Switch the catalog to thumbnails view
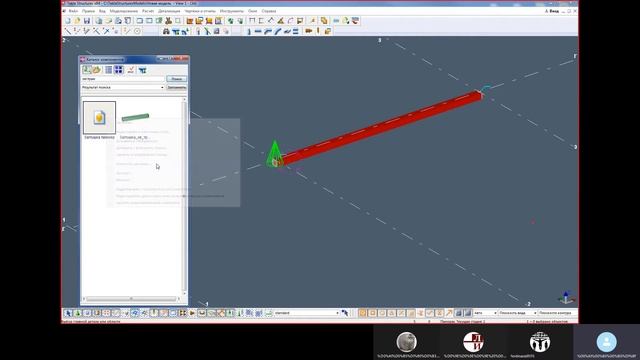The width and height of the screenshot is (640, 360). (119, 70)
